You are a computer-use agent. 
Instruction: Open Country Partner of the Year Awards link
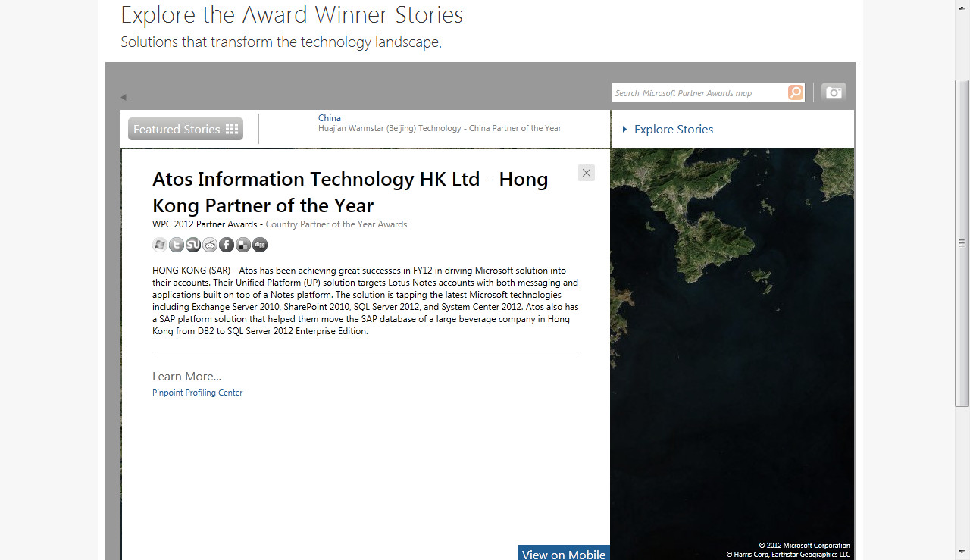click(x=336, y=224)
